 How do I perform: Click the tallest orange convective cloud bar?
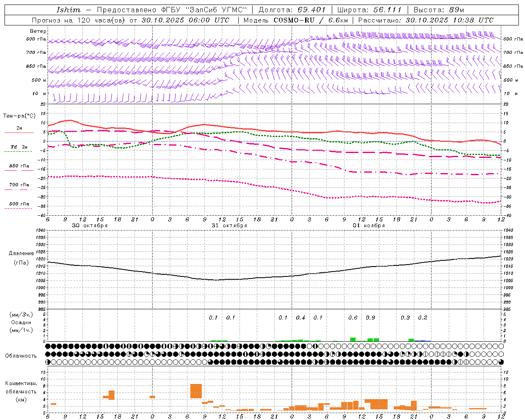click(196, 391)
